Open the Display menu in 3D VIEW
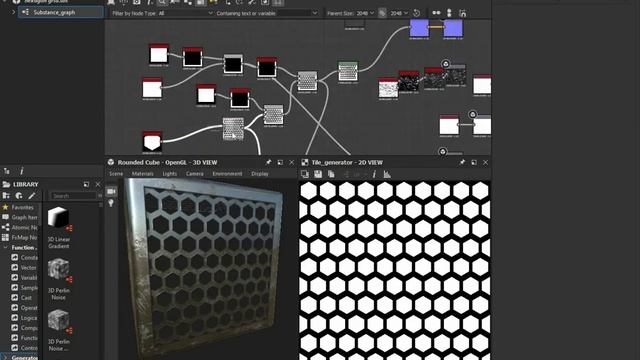 coord(260,173)
